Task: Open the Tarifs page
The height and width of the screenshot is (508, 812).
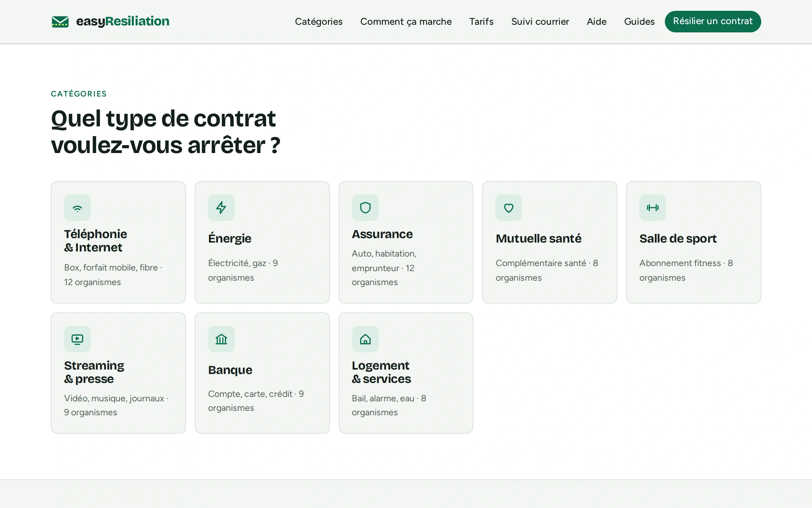Action: 481,22
